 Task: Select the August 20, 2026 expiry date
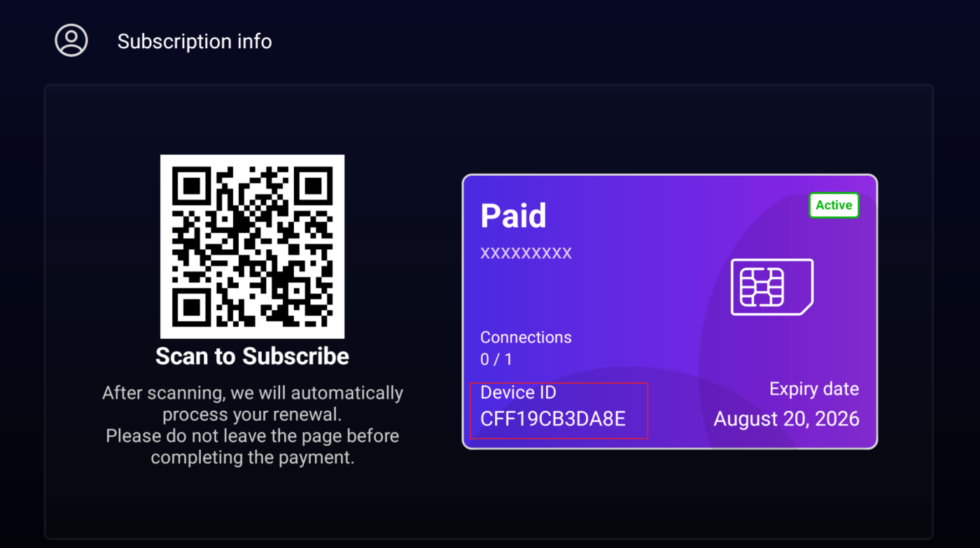click(x=786, y=419)
